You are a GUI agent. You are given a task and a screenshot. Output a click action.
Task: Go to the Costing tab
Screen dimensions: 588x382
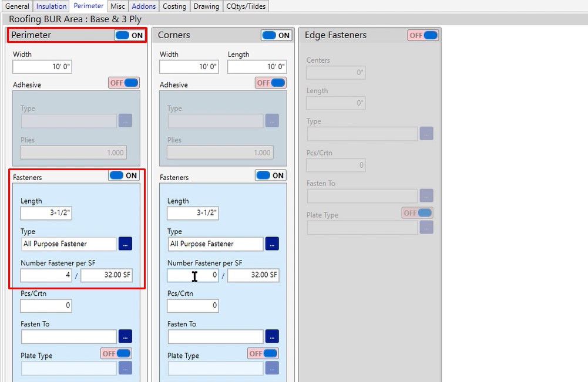click(174, 6)
